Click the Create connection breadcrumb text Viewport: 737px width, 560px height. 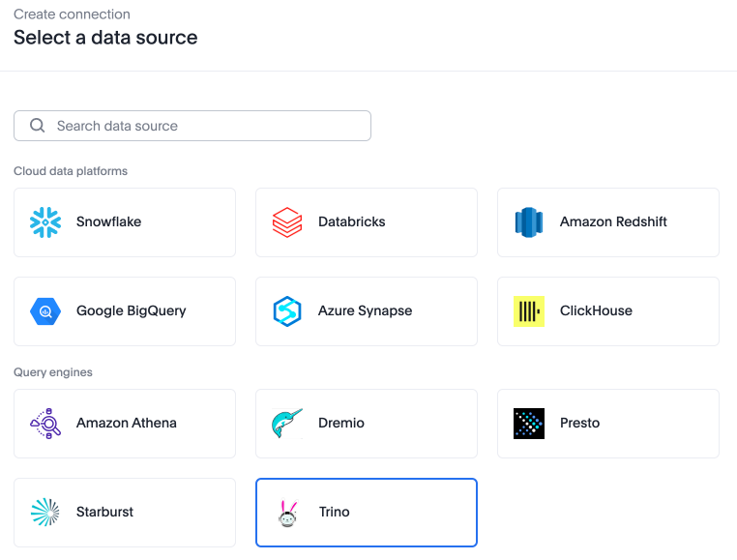tap(72, 15)
